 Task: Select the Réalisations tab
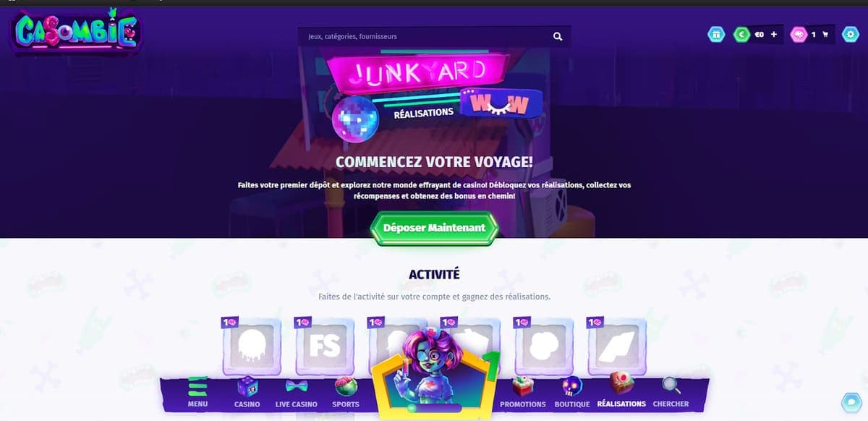[x=621, y=392]
